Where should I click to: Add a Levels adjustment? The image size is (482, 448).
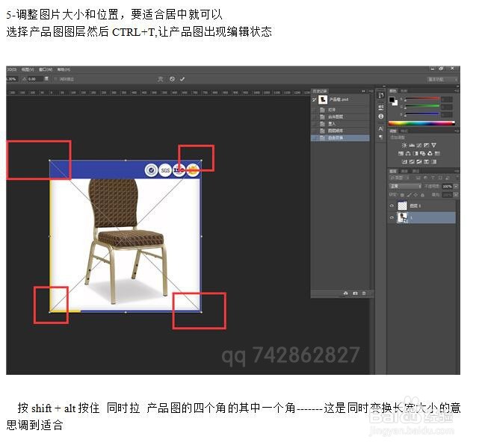pos(412,146)
